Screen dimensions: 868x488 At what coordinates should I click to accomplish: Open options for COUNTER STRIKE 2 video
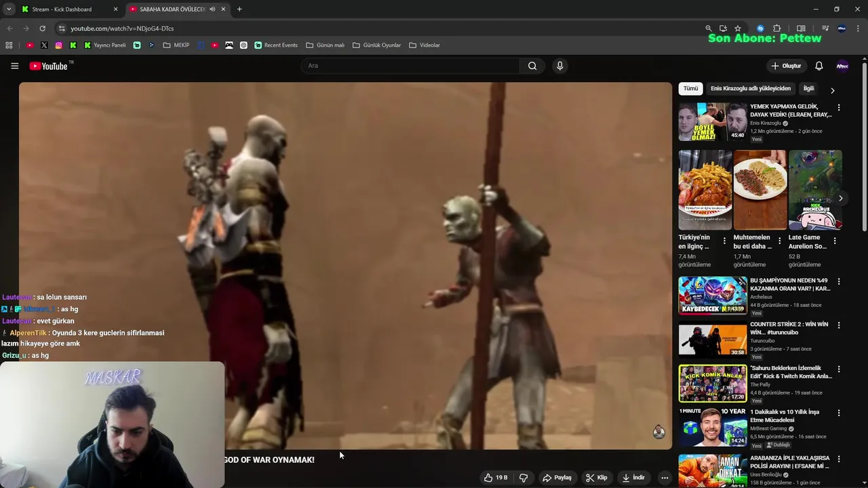[x=839, y=325]
